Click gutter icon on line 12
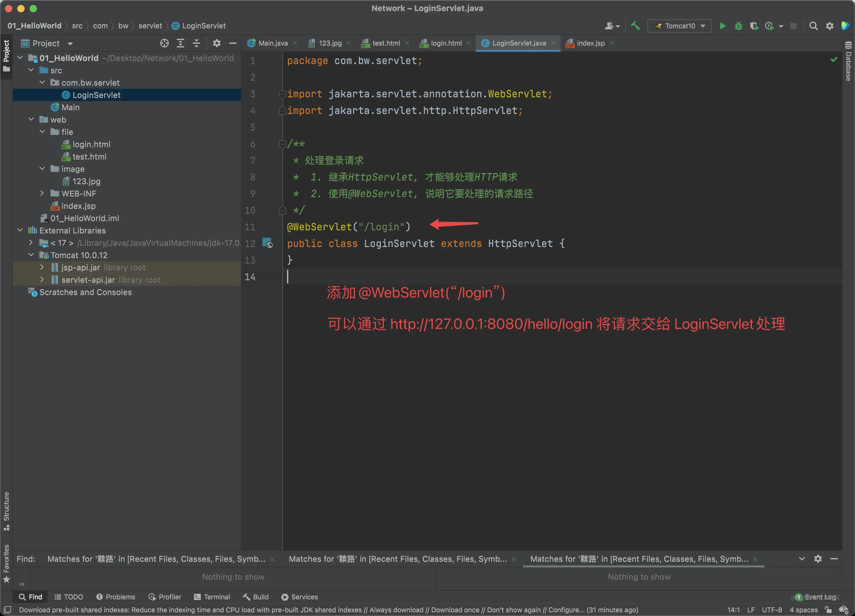Viewport: 855px width, 616px height. point(267,243)
